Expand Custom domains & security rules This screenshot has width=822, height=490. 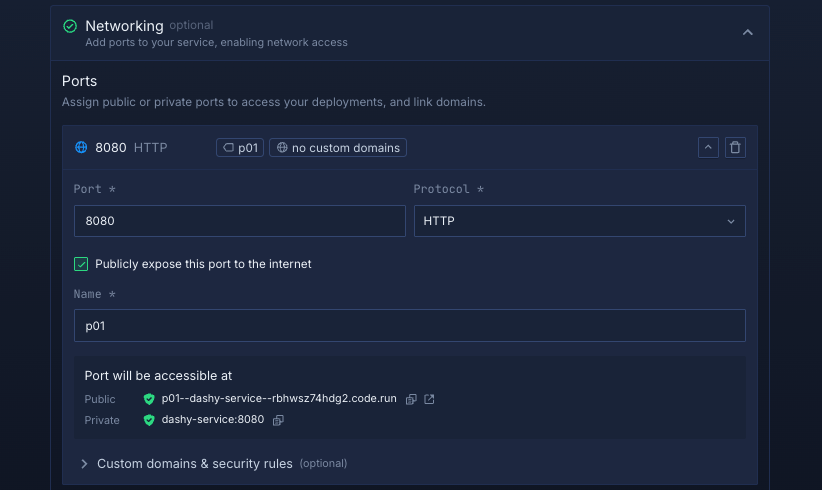click(194, 464)
